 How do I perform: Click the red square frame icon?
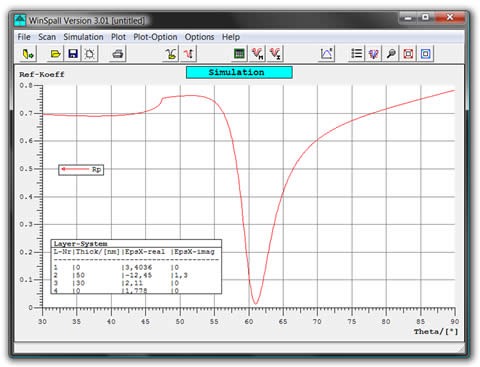tap(408, 54)
